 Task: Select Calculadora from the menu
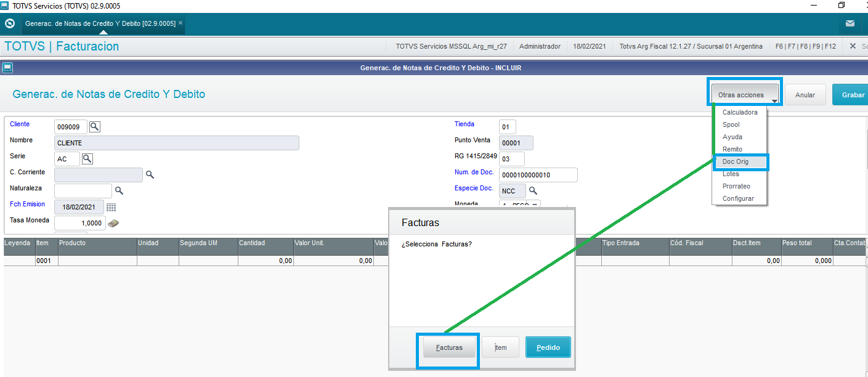pyautogui.click(x=740, y=113)
